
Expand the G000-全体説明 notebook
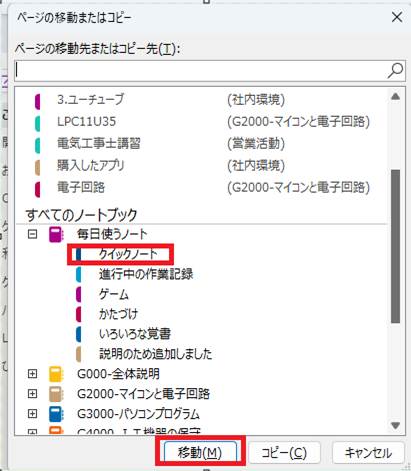(32, 374)
